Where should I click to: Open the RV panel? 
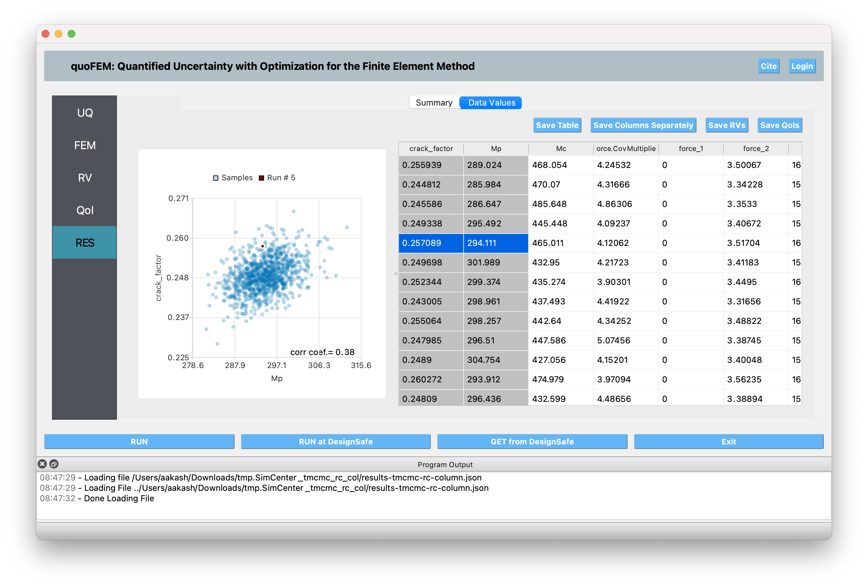85,178
